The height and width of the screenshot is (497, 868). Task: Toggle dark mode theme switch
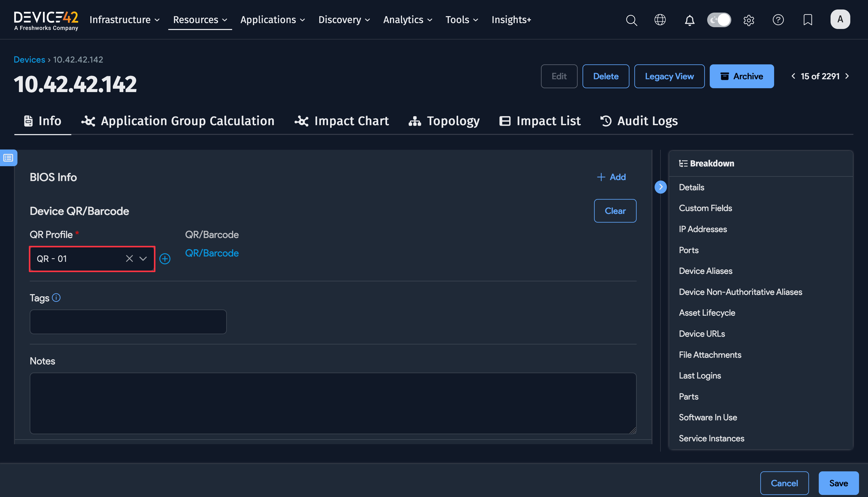[719, 20]
